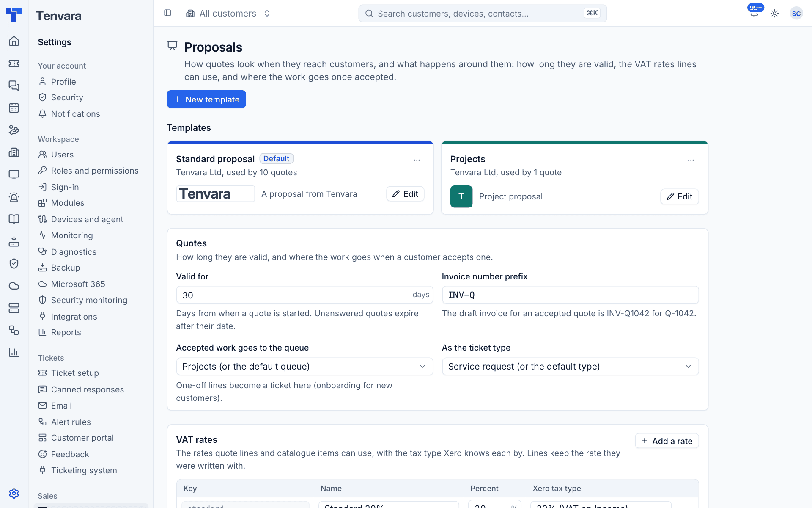Open the Backup download icon in left rail

point(14,241)
